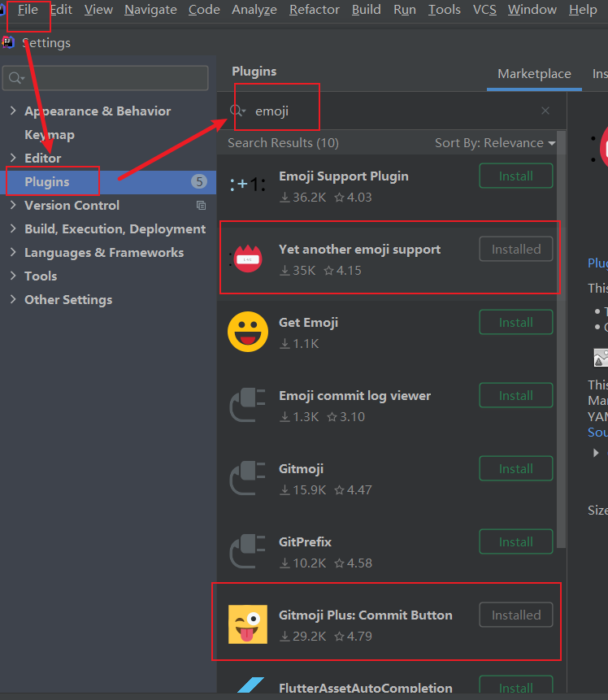Click the FlutterAssetAutoCompletion plugin icon
Screen dimensions: 608x700
pyautogui.click(x=250, y=685)
